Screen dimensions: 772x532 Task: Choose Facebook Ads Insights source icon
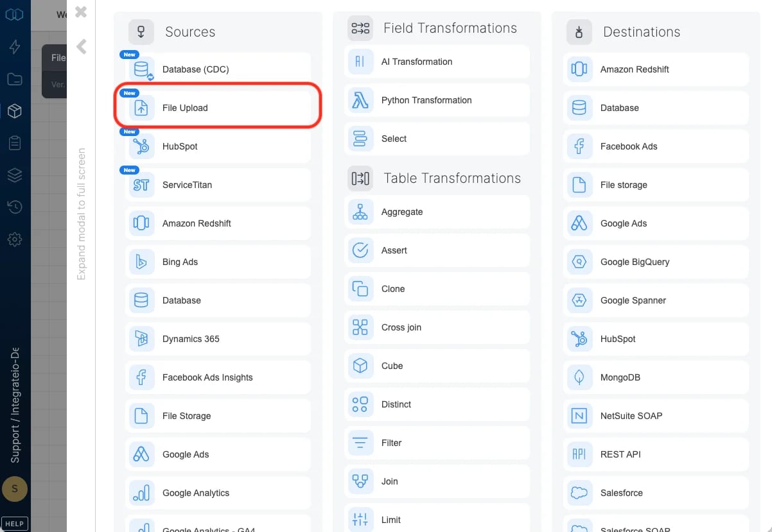coord(141,377)
